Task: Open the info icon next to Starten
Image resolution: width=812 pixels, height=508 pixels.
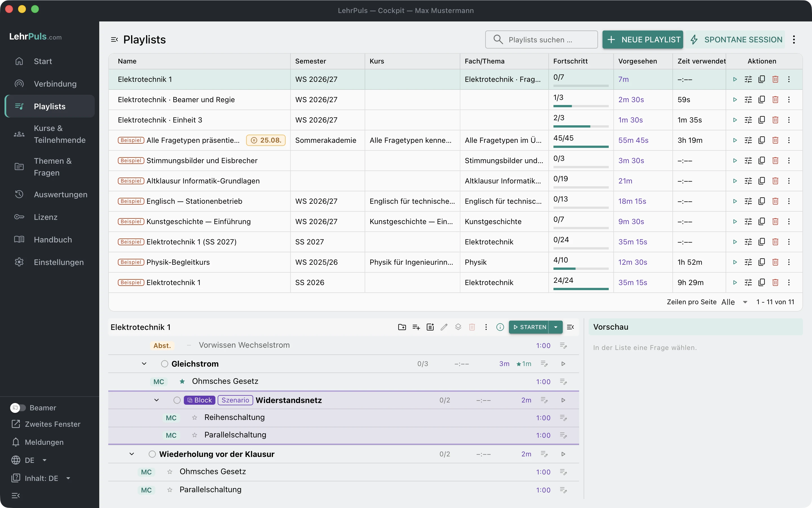Action: 500,327
